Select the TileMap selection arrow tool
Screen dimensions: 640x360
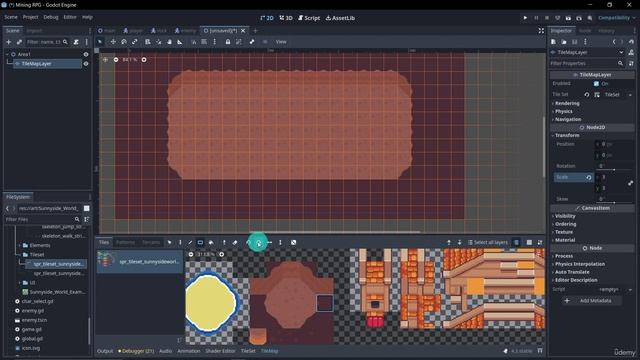(x=169, y=242)
